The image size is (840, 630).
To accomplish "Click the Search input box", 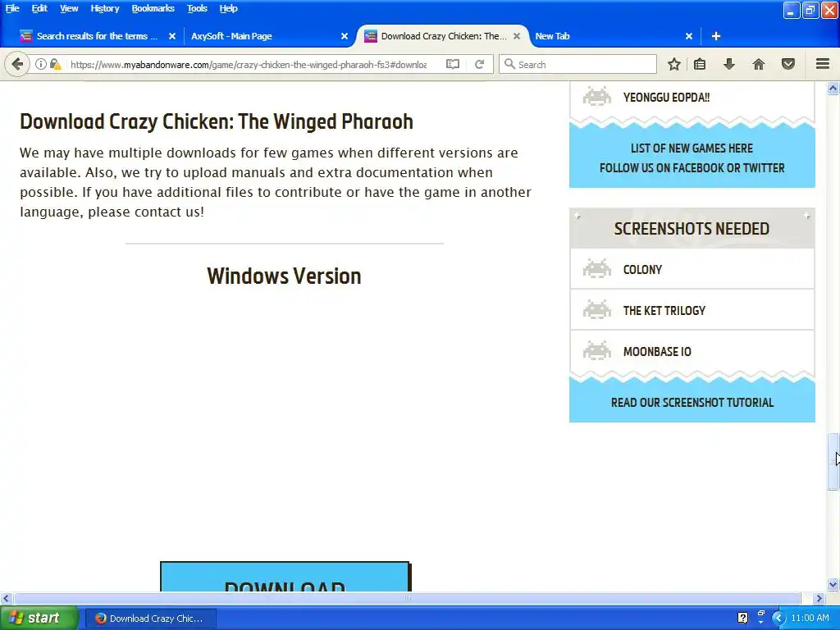I will click(x=577, y=64).
